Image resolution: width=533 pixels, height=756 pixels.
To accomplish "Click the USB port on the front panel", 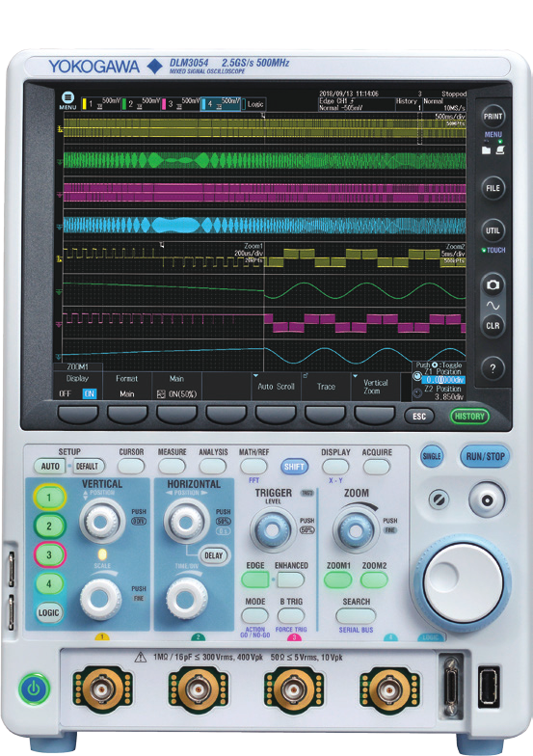I will [488, 687].
